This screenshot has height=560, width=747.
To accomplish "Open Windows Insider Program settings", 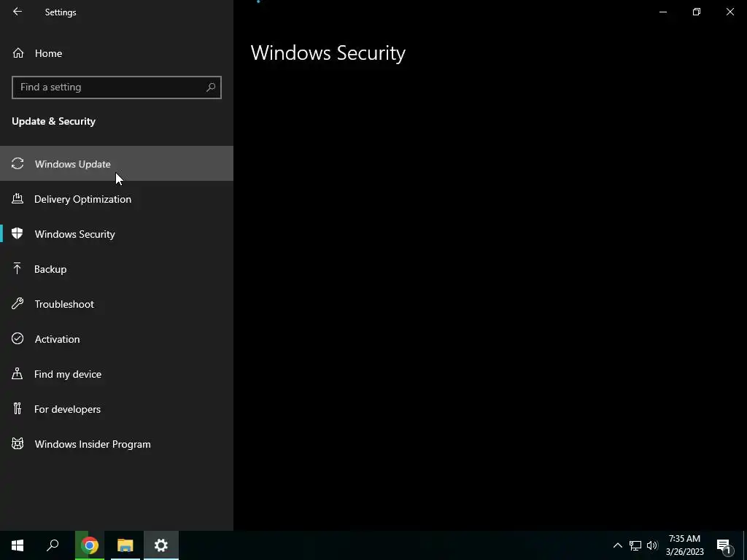I will click(117, 444).
